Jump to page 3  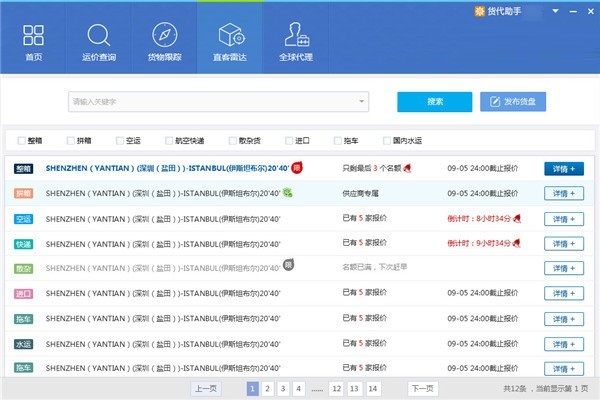point(283,389)
